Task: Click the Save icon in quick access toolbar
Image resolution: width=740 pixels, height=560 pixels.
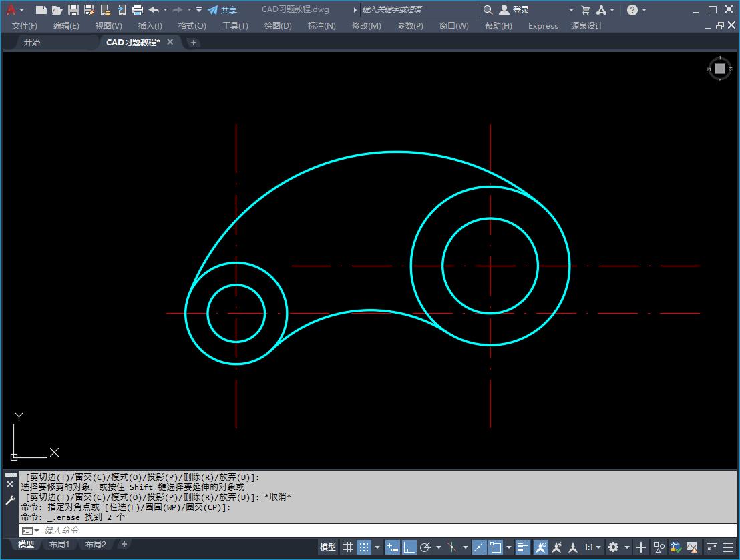Action: (x=73, y=10)
